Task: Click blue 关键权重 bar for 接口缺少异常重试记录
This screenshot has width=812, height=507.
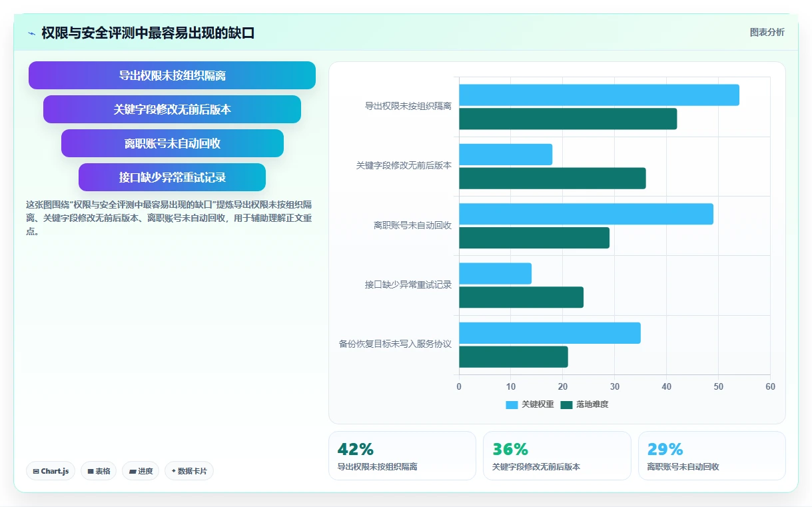Action: [x=495, y=274]
